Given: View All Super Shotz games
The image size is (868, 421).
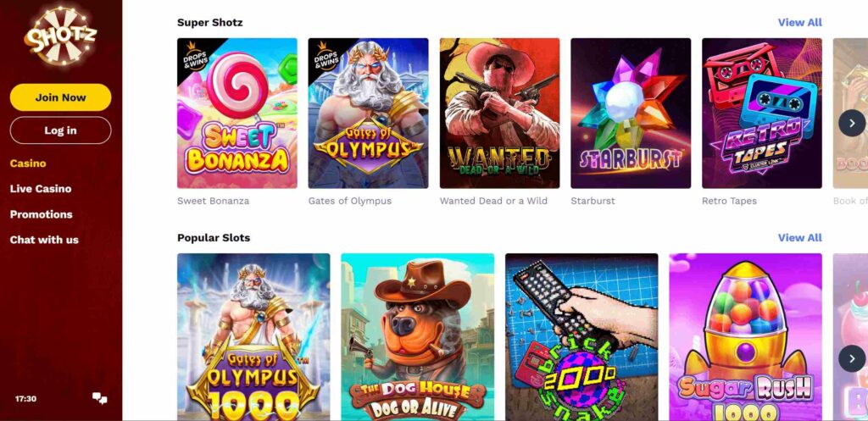Looking at the screenshot, I should pyautogui.click(x=800, y=22).
